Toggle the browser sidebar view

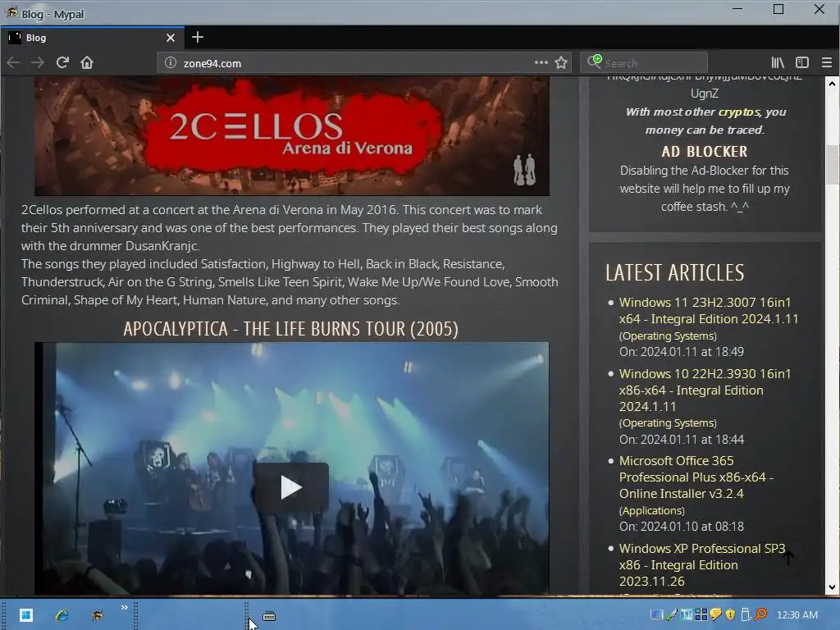(x=802, y=62)
